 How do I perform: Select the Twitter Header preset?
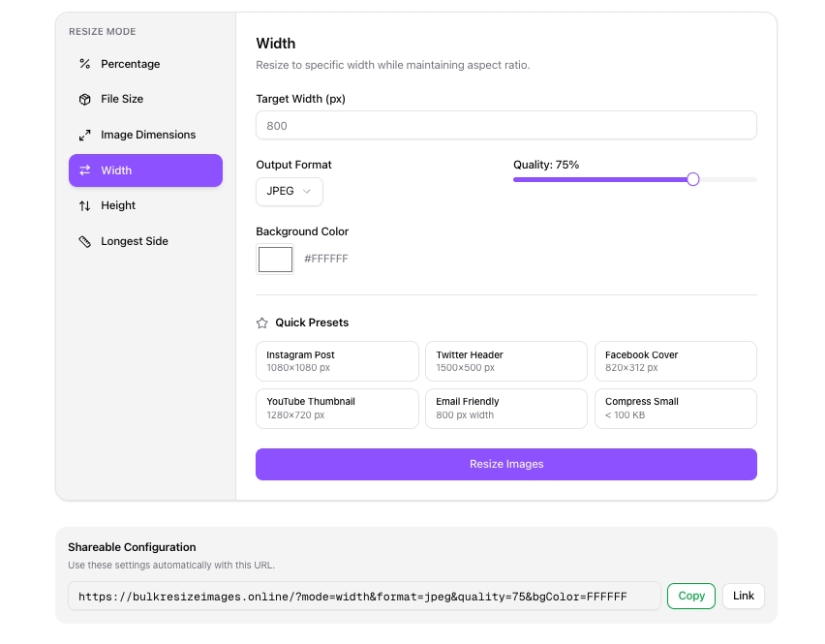pyautogui.click(x=505, y=361)
